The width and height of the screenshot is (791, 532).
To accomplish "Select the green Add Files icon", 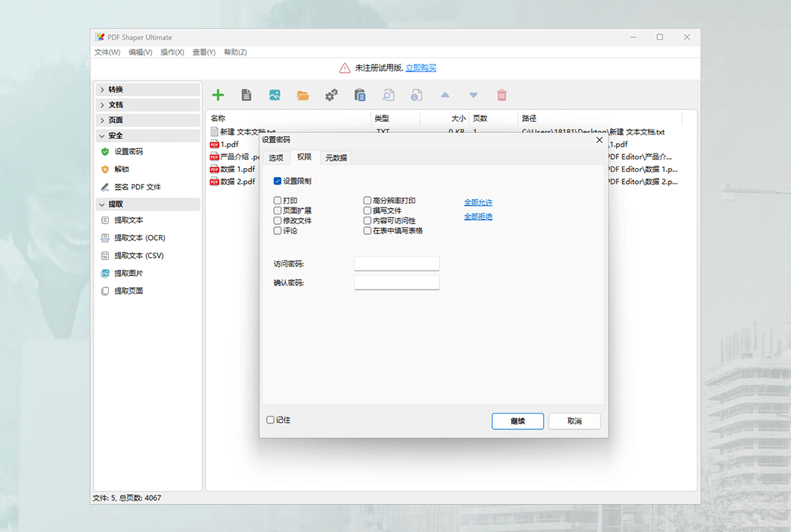I will [x=218, y=94].
